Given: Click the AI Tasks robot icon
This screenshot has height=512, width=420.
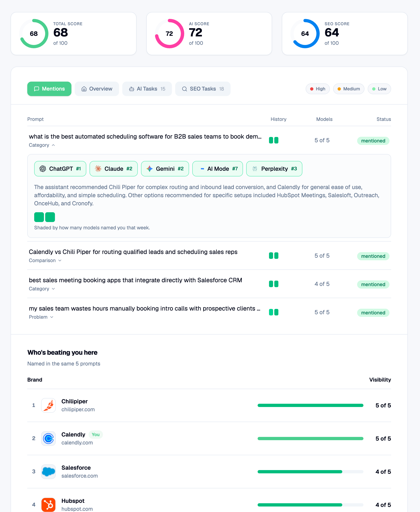Looking at the screenshot, I should point(132,89).
